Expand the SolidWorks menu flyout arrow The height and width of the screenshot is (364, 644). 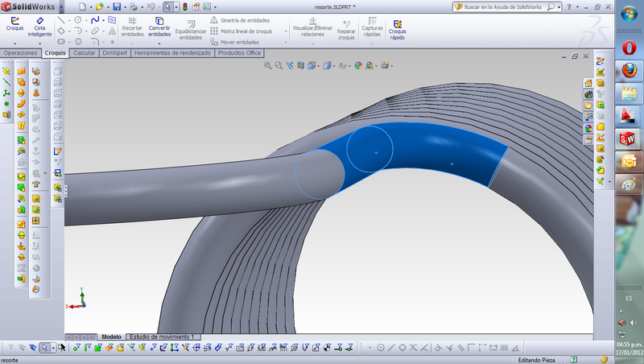(62, 6)
